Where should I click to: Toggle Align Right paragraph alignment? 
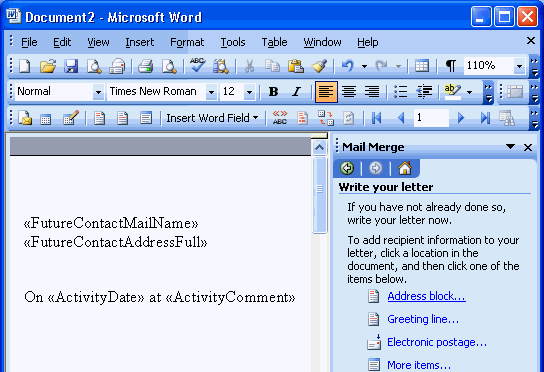click(372, 92)
